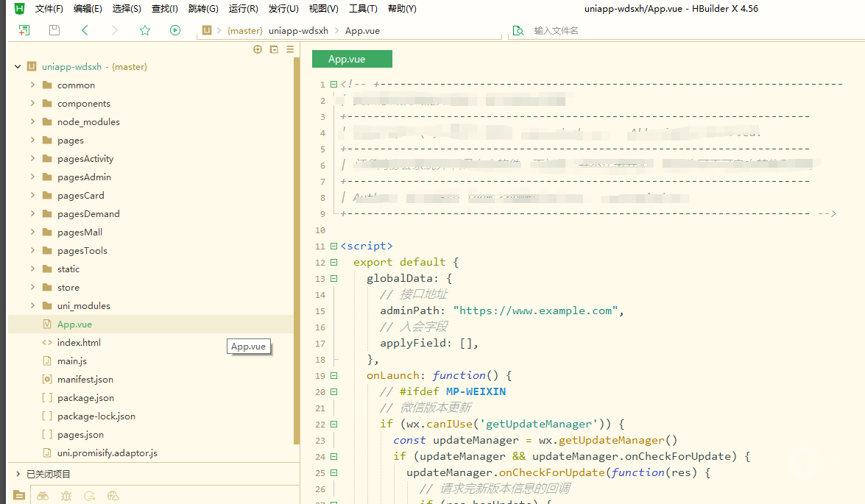Open the 发行(U) menu

283,9
